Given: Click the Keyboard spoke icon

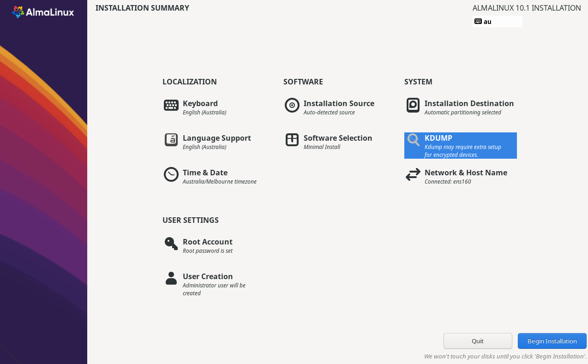Looking at the screenshot, I should pos(171,105).
